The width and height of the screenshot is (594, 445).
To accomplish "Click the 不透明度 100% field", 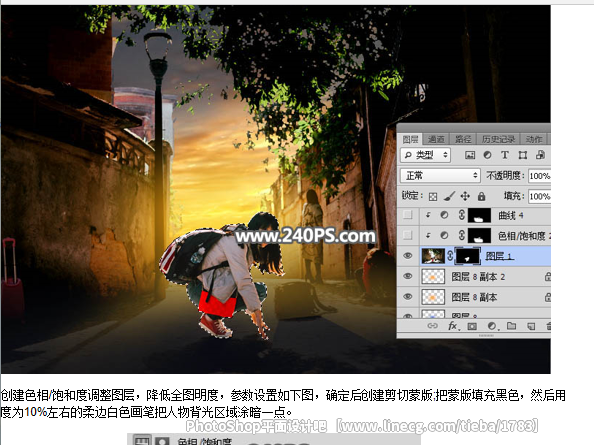I will tap(539, 176).
